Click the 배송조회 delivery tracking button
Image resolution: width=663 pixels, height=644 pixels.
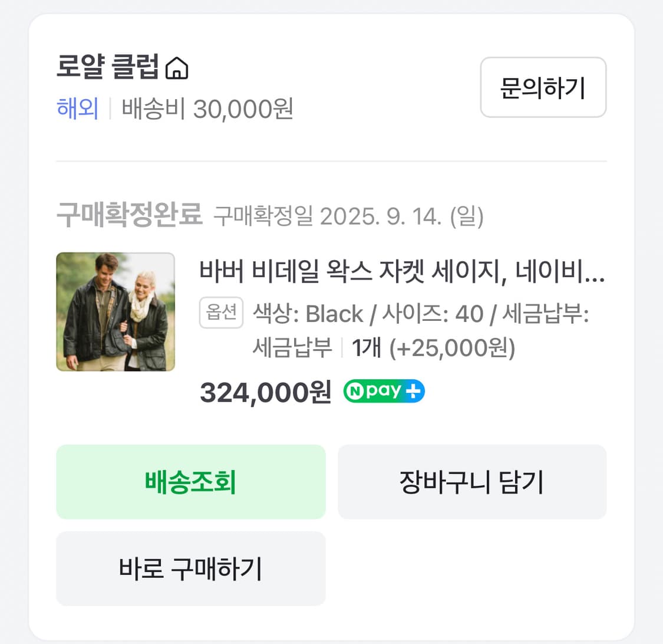point(190,481)
